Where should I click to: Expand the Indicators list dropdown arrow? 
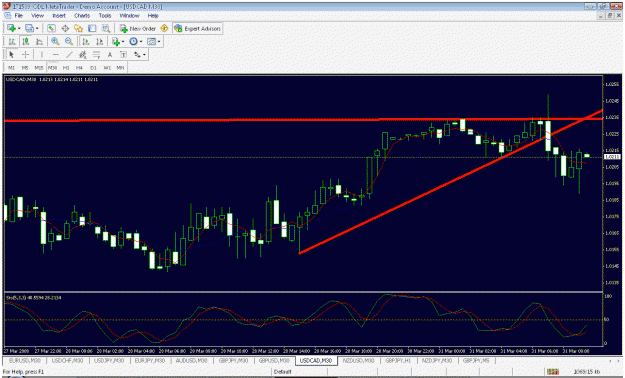(x=123, y=41)
